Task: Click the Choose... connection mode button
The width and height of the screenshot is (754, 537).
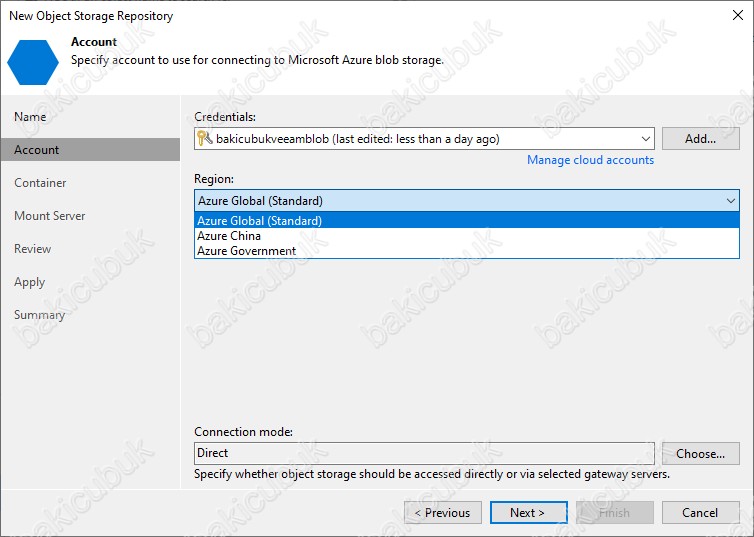Action: coord(700,453)
